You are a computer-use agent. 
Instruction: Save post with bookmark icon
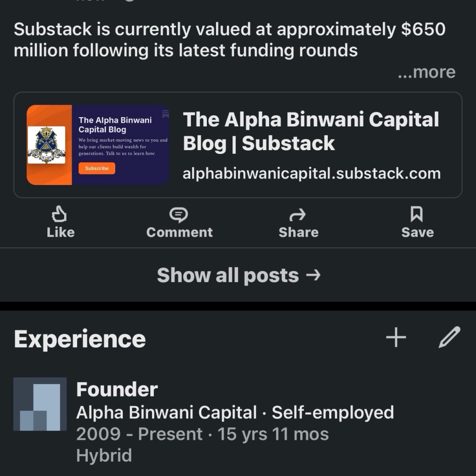(x=416, y=214)
